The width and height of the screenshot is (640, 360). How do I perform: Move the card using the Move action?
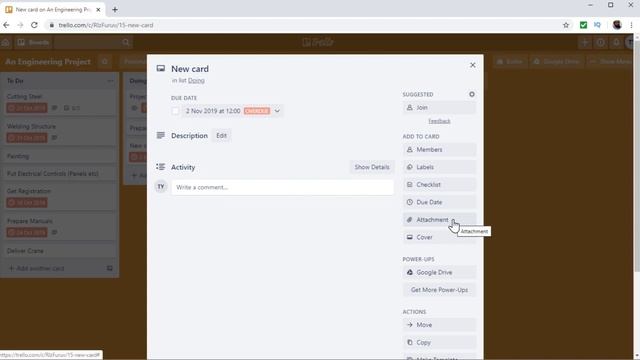(439, 325)
